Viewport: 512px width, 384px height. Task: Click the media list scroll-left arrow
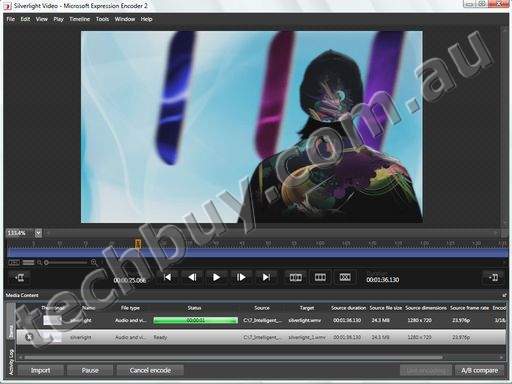pos(21,357)
